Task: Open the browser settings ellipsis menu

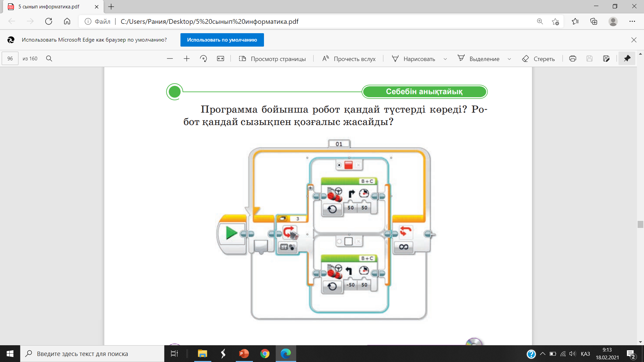Action: pos(632,21)
